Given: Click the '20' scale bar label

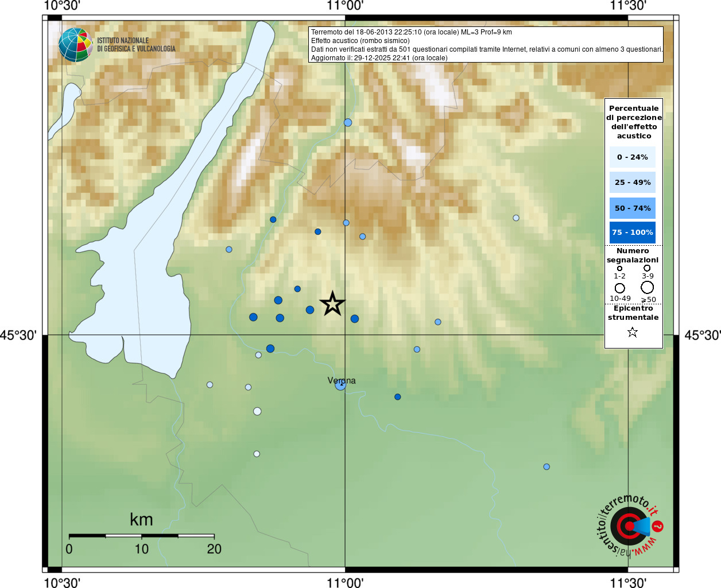Looking at the screenshot, I should pos(214,549).
